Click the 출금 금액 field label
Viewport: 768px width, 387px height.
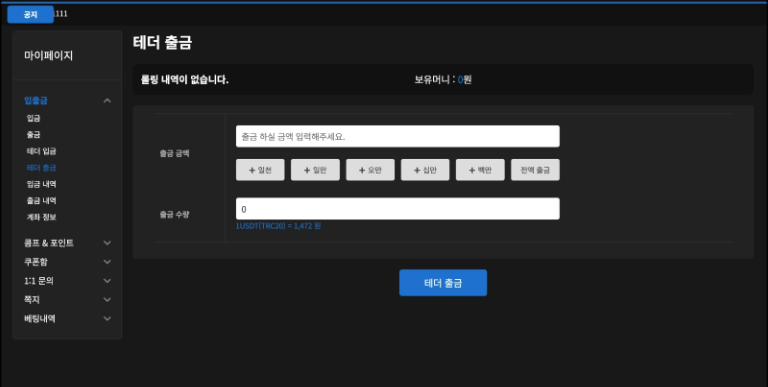(x=174, y=153)
